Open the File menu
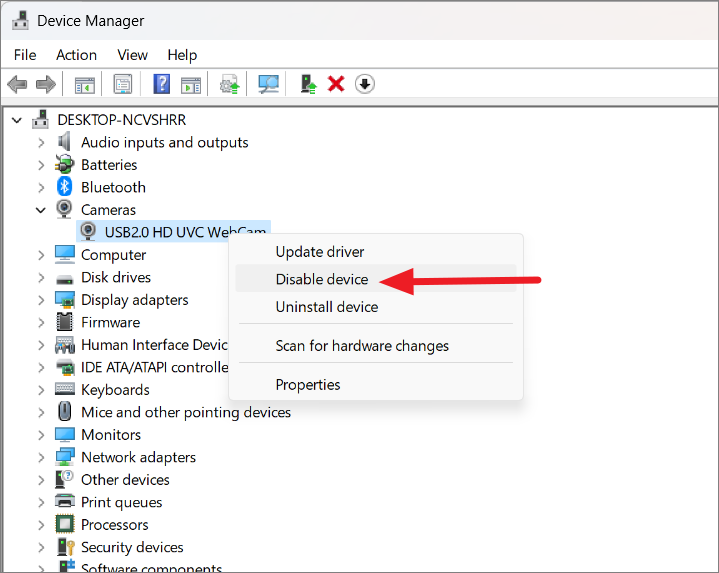719x573 pixels. (25, 55)
